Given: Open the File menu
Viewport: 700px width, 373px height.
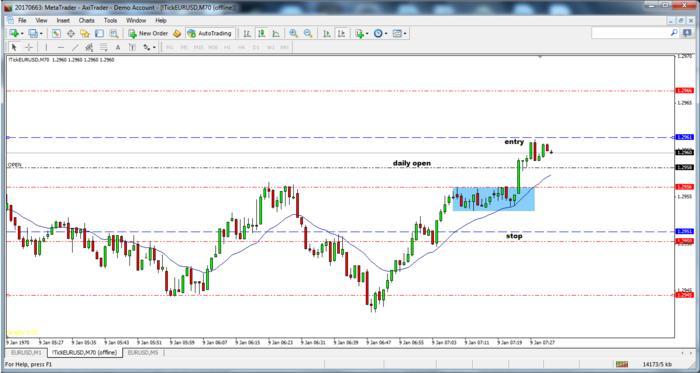Looking at the screenshot, I should tap(22, 21).
